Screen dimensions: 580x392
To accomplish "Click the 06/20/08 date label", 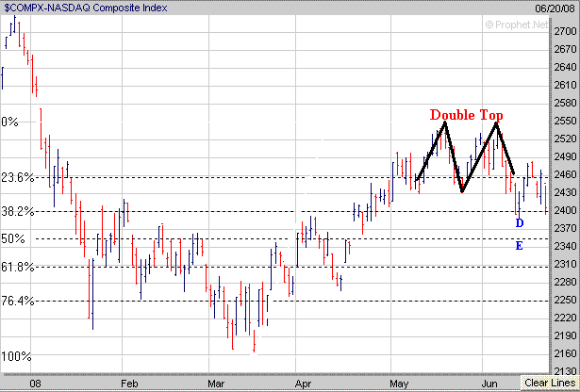I will tap(556, 8).
